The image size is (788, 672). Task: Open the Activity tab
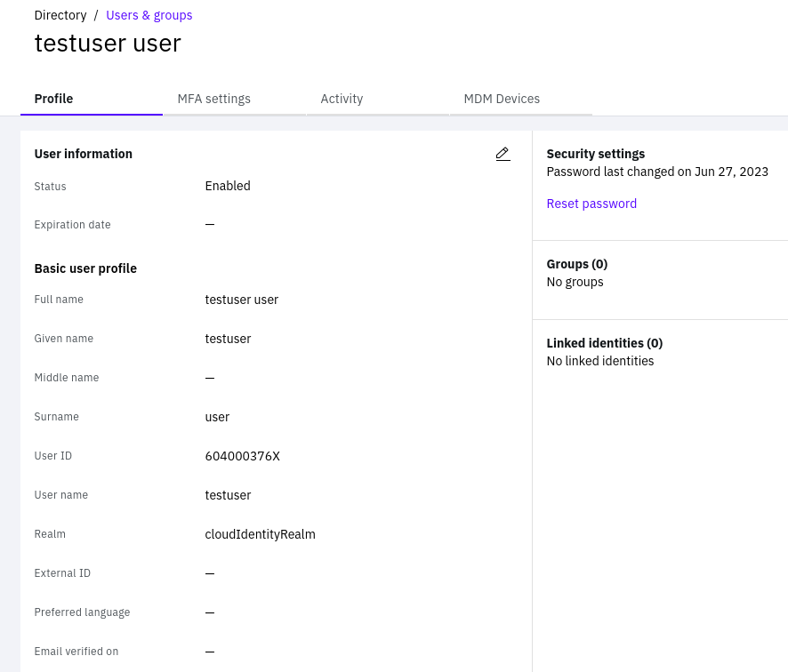pyautogui.click(x=342, y=99)
